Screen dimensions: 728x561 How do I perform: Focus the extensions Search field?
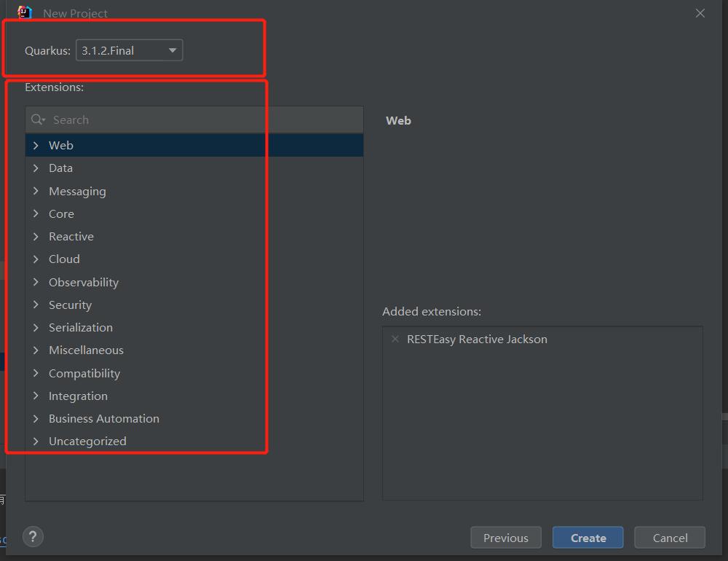coord(204,119)
